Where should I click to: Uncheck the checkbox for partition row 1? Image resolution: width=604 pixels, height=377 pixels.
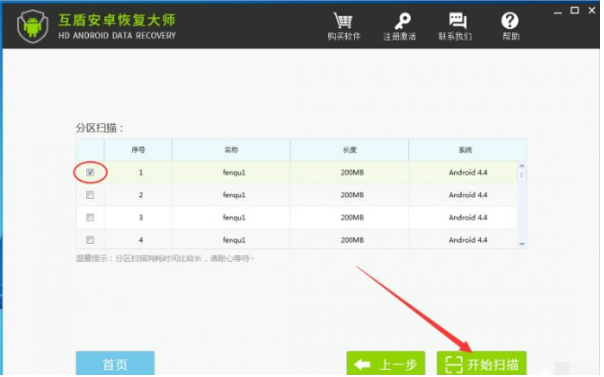pyautogui.click(x=90, y=173)
